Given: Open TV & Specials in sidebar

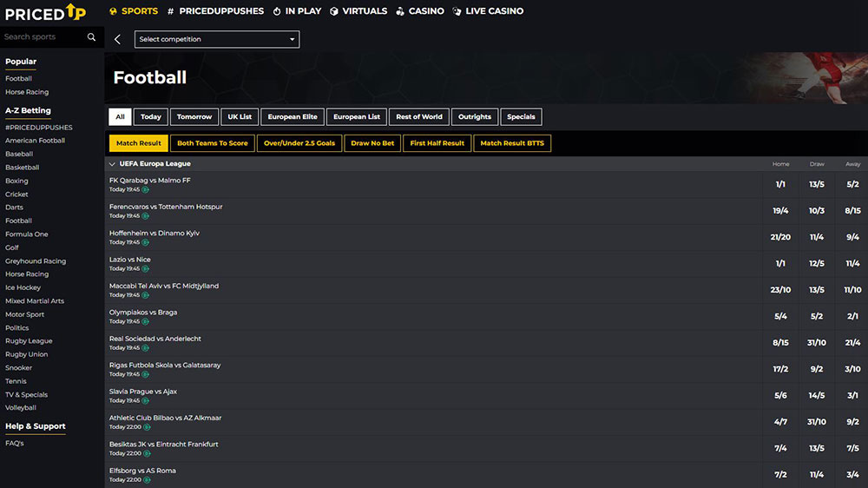Looking at the screenshot, I should pyautogui.click(x=26, y=395).
